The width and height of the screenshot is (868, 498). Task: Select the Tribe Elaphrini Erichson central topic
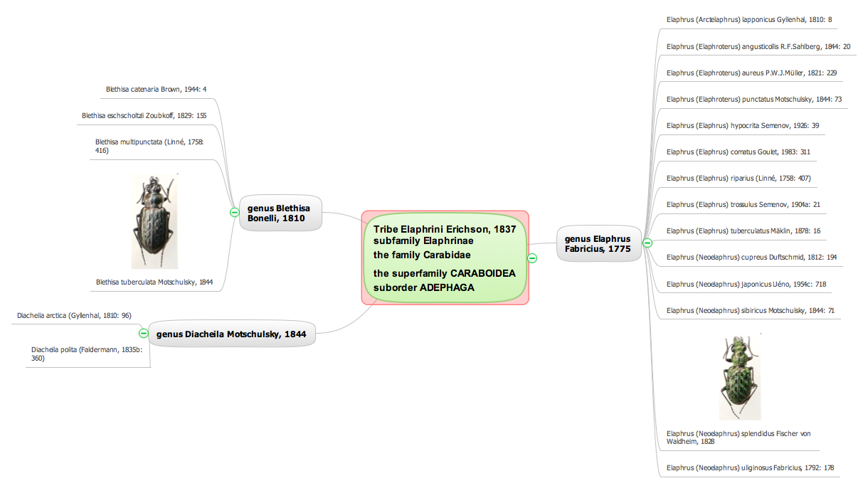point(445,258)
